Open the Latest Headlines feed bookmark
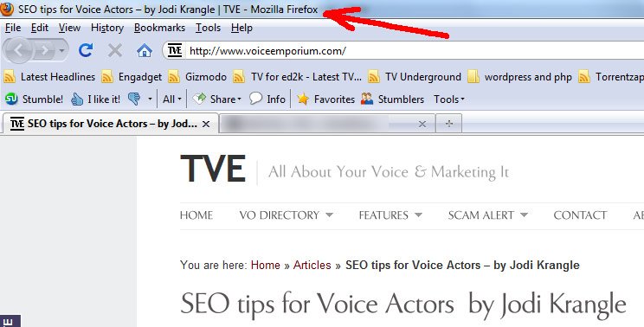Screen dimensions: 644x327 49,77
